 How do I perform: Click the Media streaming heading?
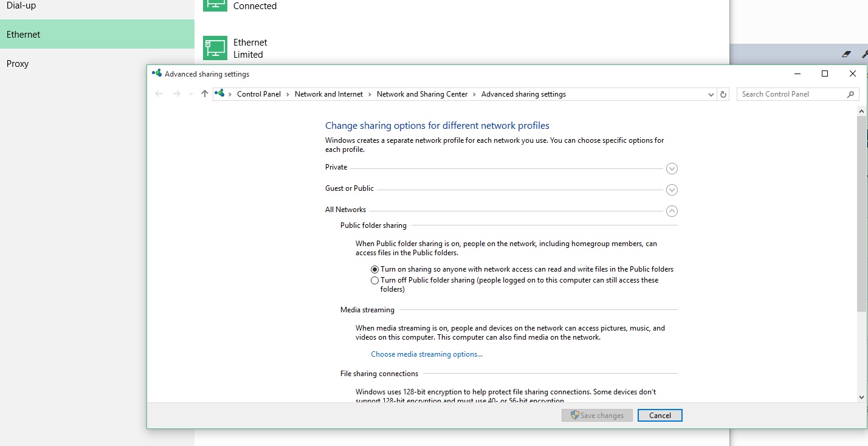tap(367, 310)
